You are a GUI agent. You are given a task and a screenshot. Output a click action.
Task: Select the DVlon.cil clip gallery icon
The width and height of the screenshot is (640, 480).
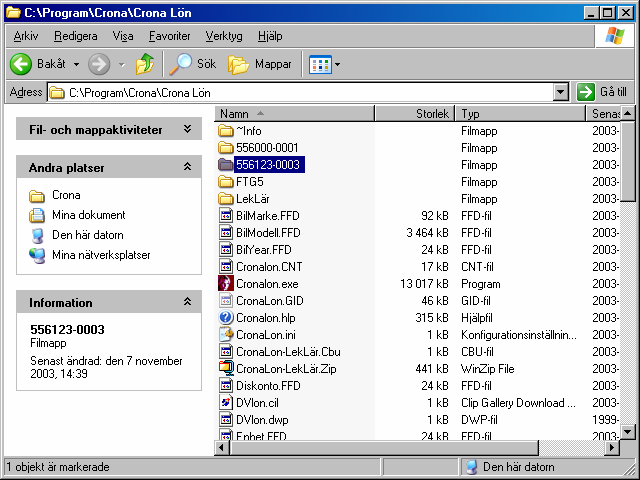pyautogui.click(x=226, y=403)
